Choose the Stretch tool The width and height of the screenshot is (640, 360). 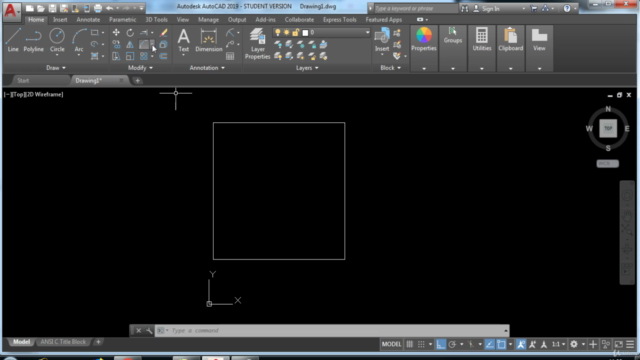(116, 56)
